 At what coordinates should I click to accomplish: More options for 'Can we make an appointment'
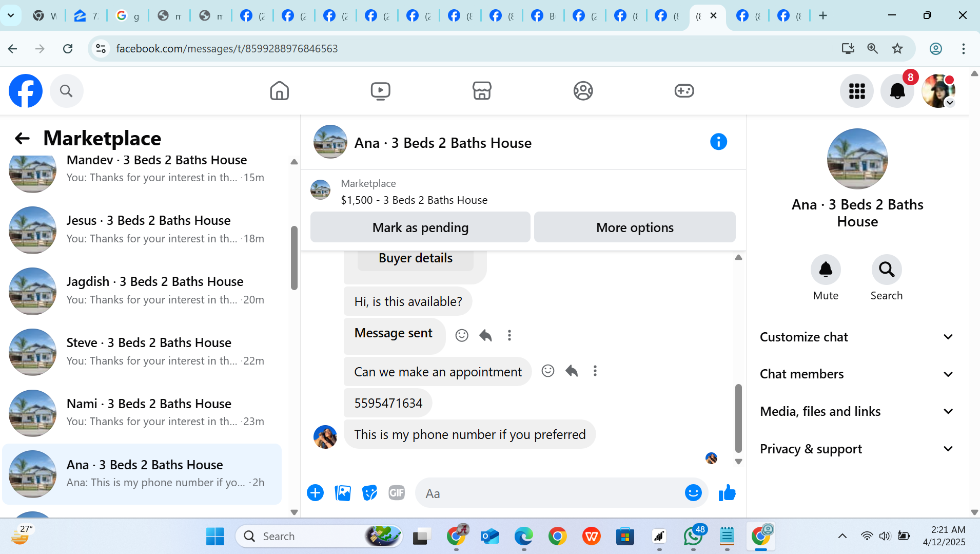pyautogui.click(x=595, y=371)
